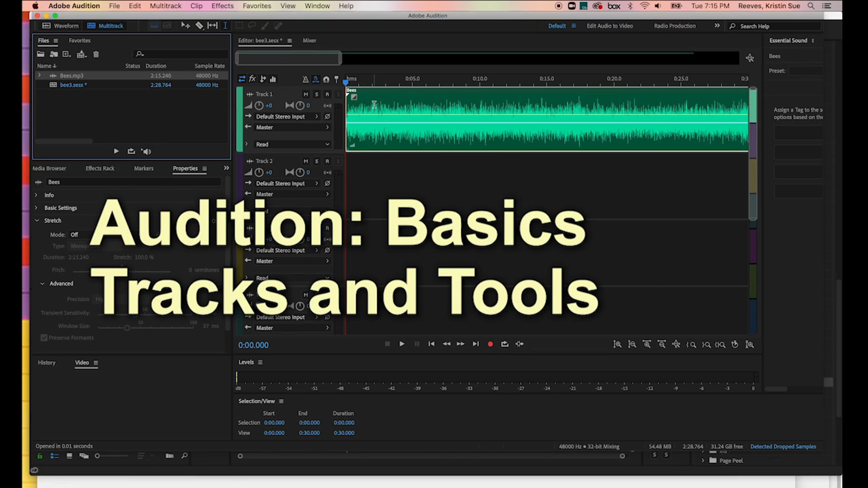Click the red Record button
The height and width of the screenshot is (488, 868).
click(490, 344)
